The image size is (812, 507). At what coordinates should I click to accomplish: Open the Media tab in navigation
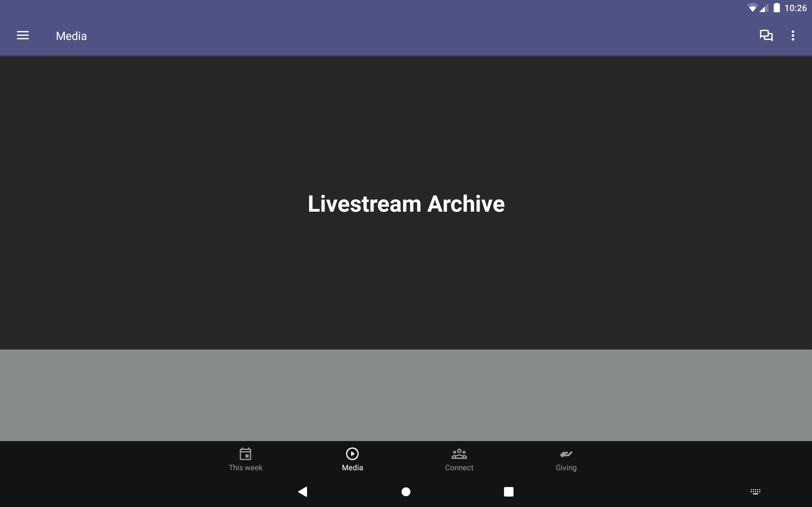pyautogui.click(x=352, y=459)
